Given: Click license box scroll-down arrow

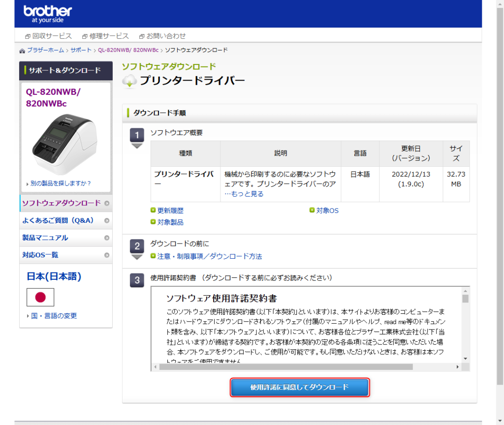Looking at the screenshot, I should pos(465,359).
